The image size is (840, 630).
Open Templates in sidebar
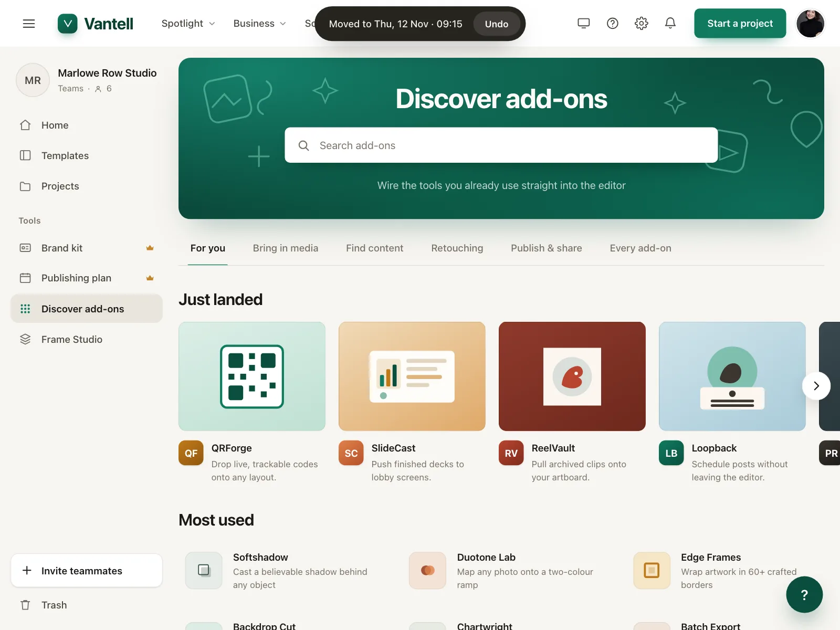pos(87,155)
